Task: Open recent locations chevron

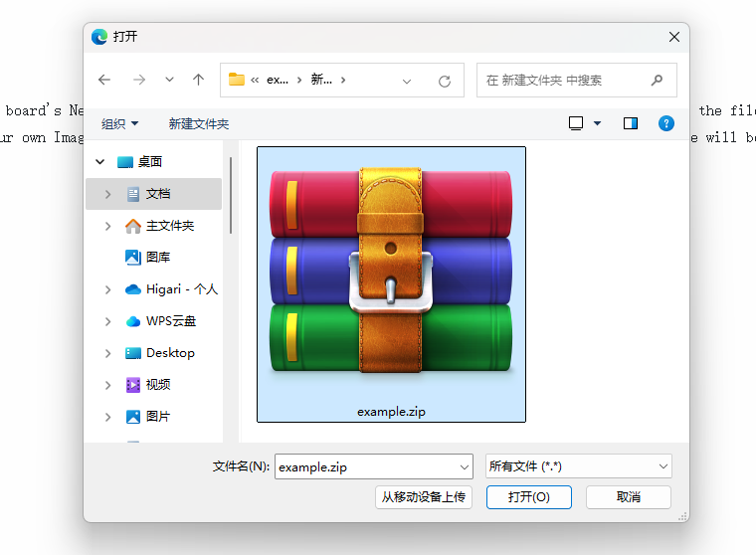Action: (x=169, y=80)
